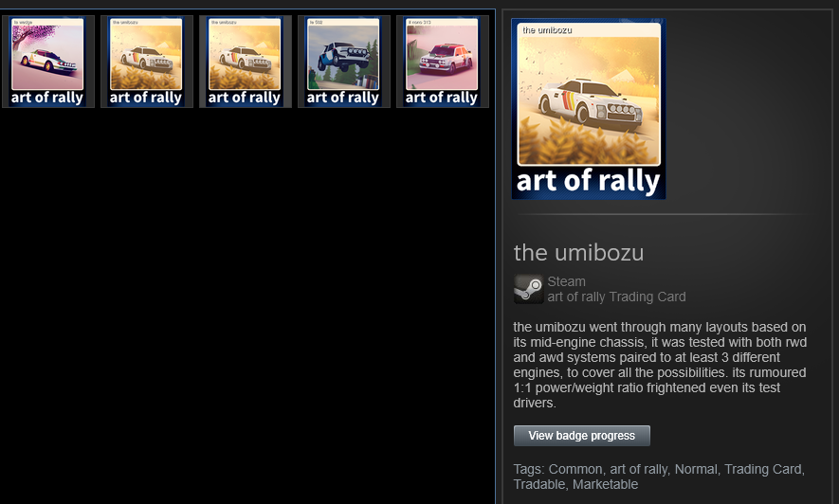The image size is (839, 504).
Task: Select the la wedge trading card
Action: tap(47, 62)
